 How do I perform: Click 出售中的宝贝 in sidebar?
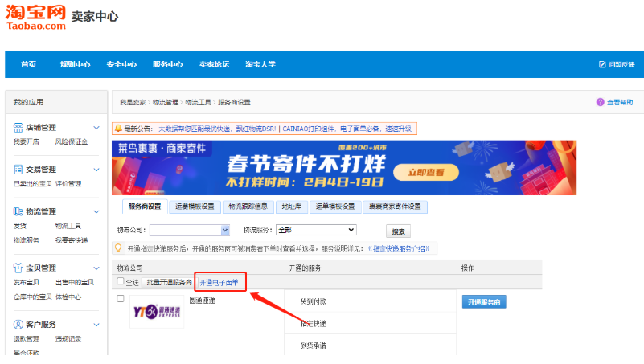(75, 282)
